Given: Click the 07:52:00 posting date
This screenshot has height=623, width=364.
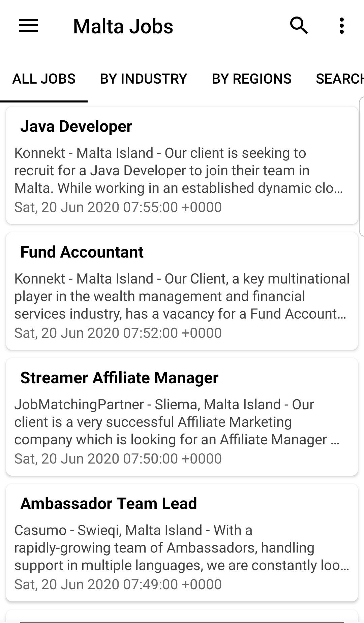Looking at the screenshot, I should pos(118,333).
